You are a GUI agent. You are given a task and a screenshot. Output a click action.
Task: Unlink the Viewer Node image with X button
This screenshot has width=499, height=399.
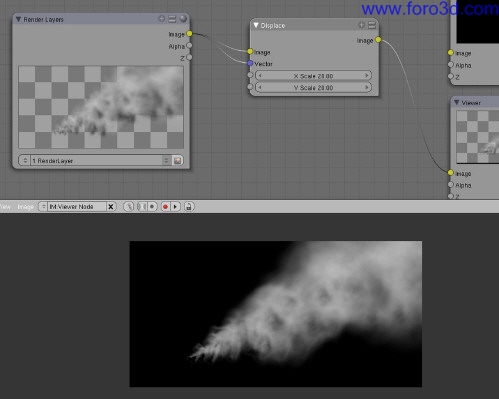(x=111, y=207)
